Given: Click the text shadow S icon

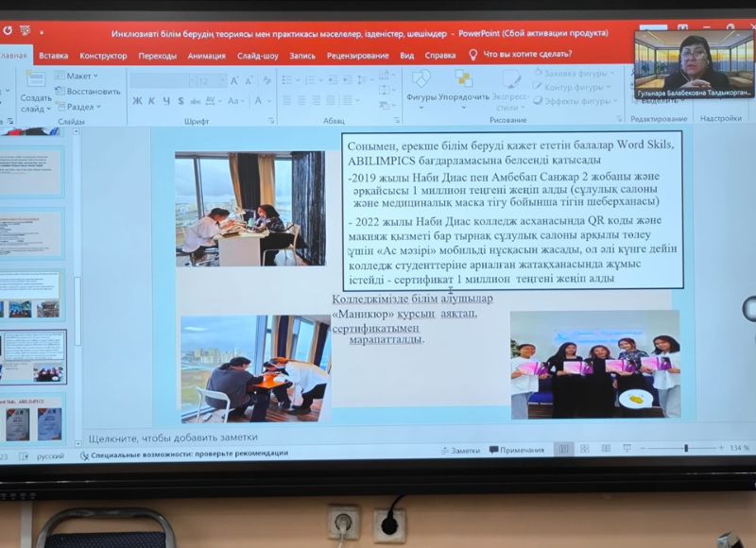Looking at the screenshot, I should [180, 101].
